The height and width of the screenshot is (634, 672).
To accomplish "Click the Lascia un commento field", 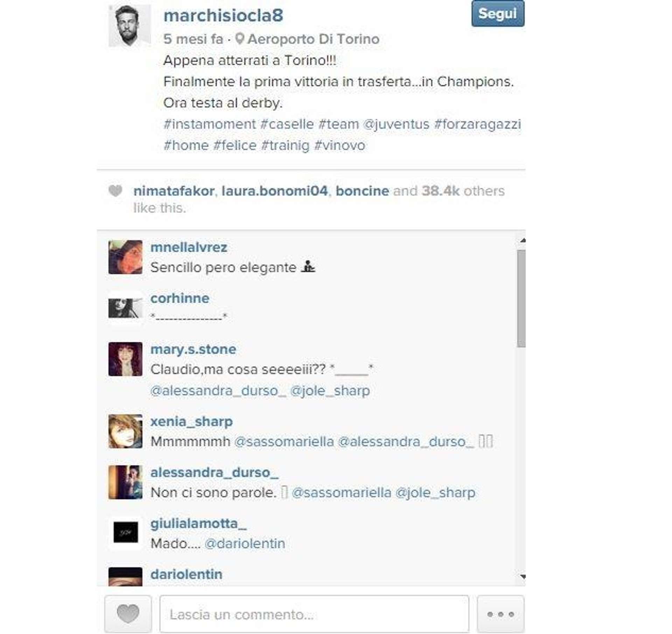I will point(314,614).
